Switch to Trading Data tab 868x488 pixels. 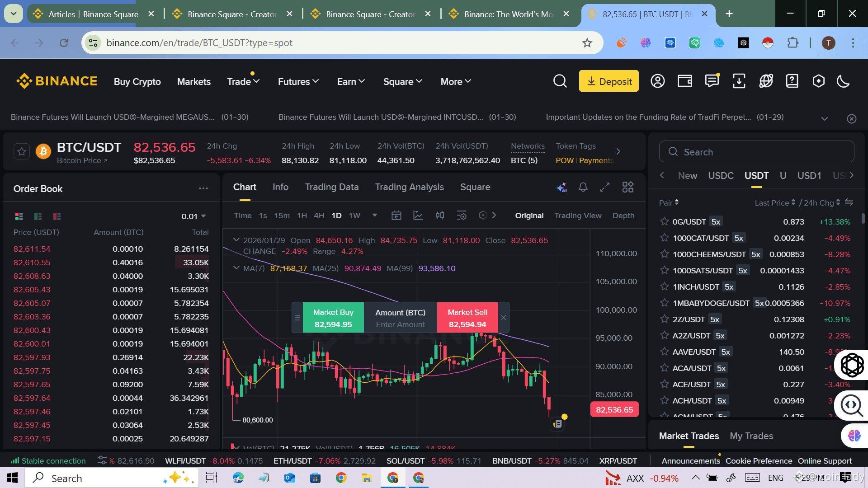331,187
